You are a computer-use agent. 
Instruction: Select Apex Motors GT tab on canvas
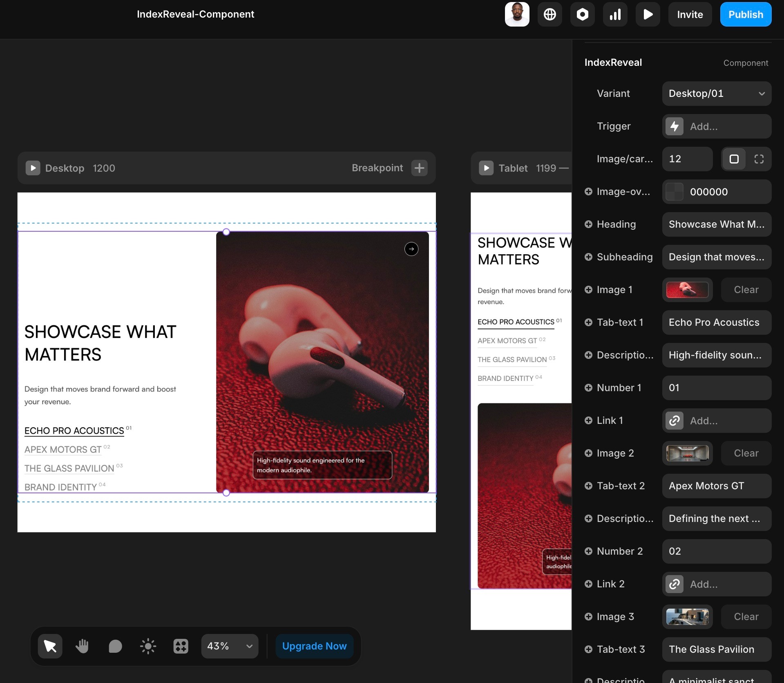pyautogui.click(x=63, y=450)
